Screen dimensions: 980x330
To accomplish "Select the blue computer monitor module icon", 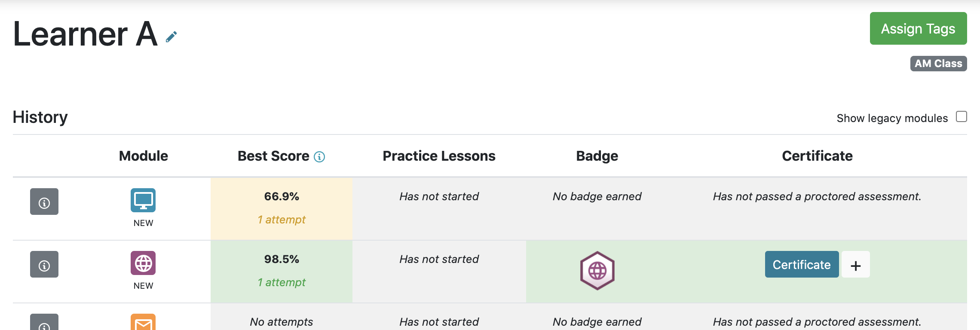I will click(x=143, y=200).
